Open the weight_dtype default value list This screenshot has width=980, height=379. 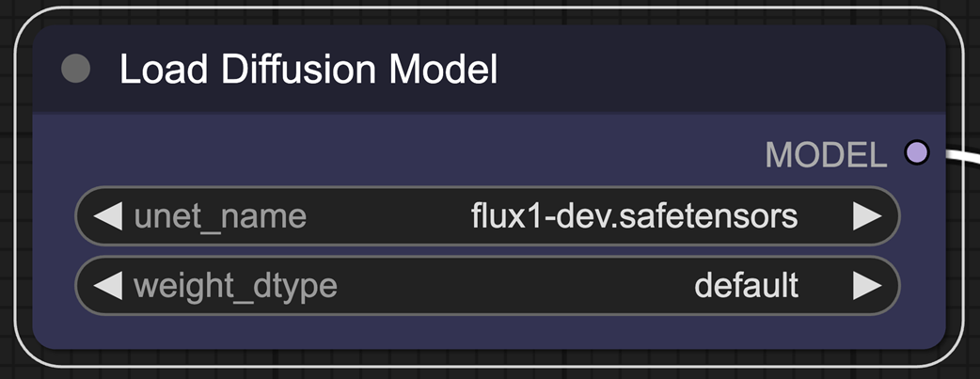746,286
